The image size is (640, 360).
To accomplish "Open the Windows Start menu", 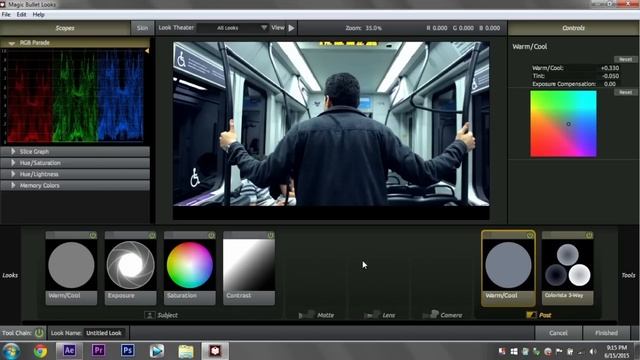I will (11, 351).
